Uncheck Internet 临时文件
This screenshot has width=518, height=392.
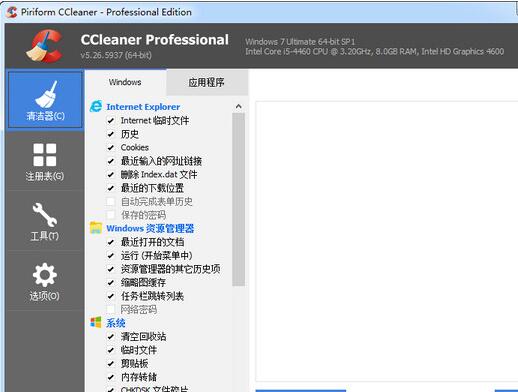coord(111,120)
